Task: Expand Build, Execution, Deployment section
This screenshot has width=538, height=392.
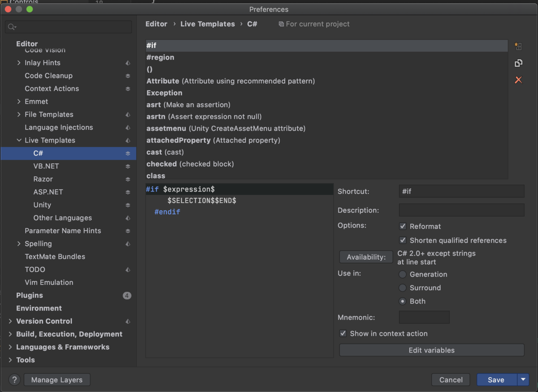Action: point(10,334)
